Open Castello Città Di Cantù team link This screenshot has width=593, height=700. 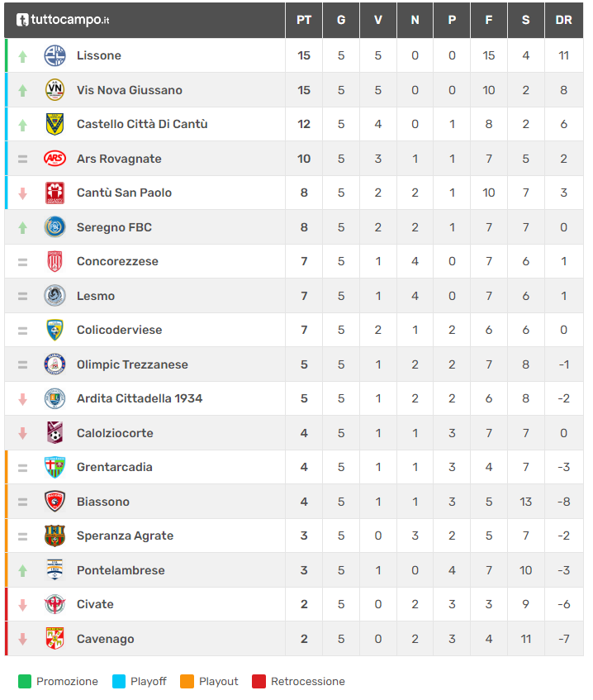[141, 124]
